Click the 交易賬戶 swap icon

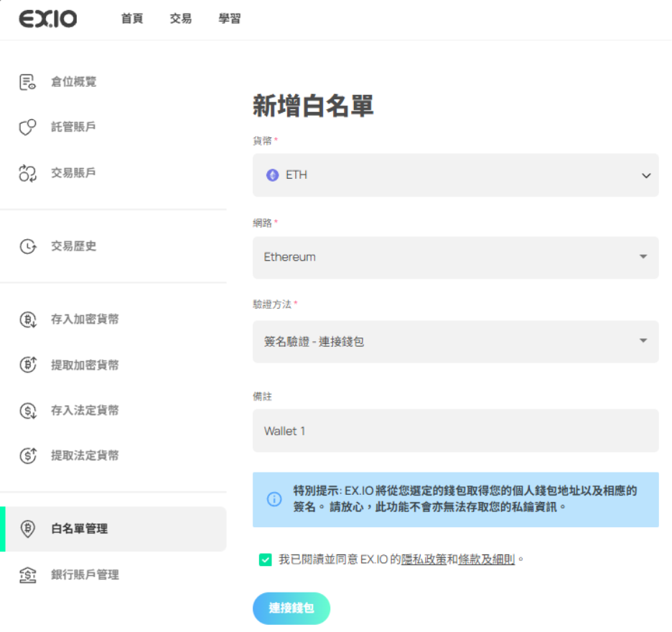pos(27,173)
